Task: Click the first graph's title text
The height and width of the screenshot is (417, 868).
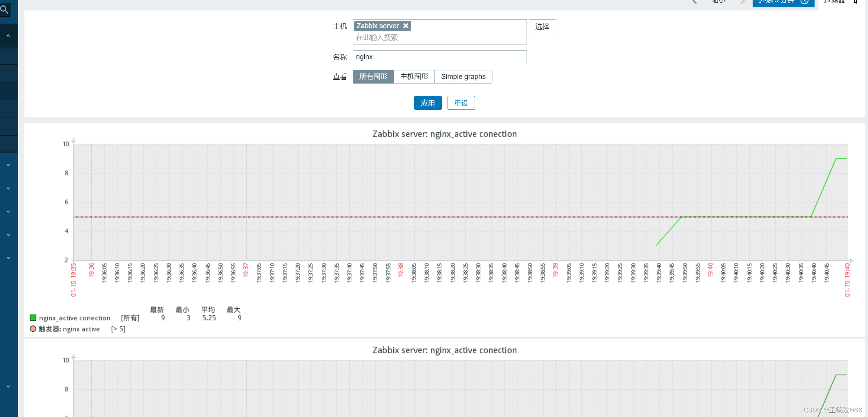Action: [x=444, y=134]
